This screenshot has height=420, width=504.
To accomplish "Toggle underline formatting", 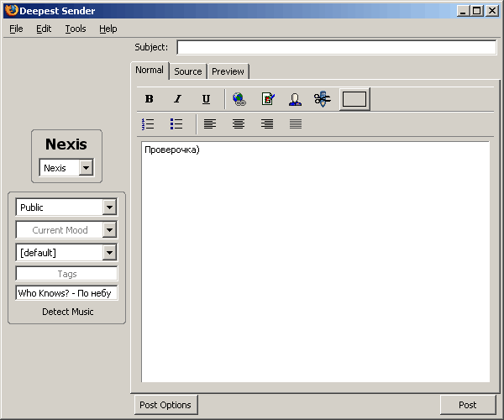I will [206, 99].
